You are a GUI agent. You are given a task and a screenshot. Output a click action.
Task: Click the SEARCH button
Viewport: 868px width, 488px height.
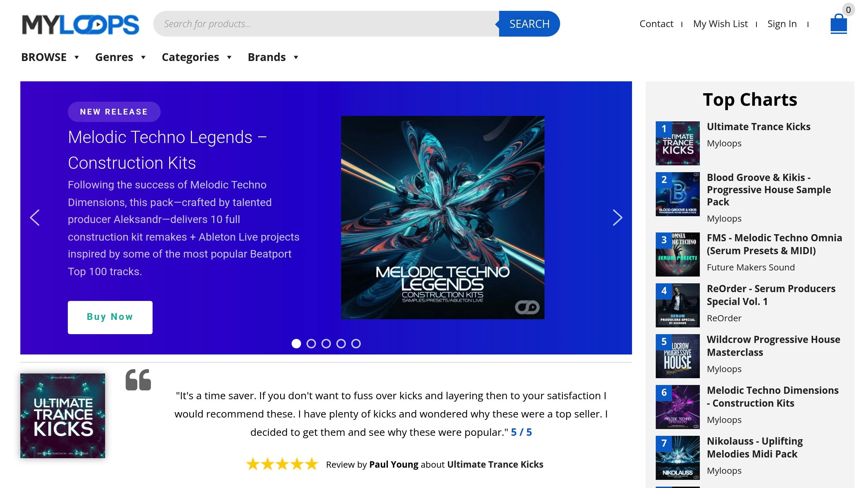coord(529,24)
